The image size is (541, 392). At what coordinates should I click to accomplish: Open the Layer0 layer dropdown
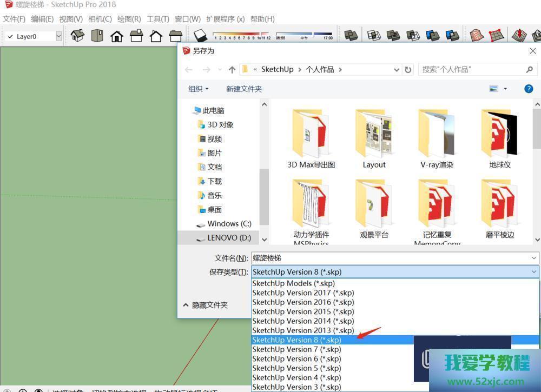pos(34,36)
